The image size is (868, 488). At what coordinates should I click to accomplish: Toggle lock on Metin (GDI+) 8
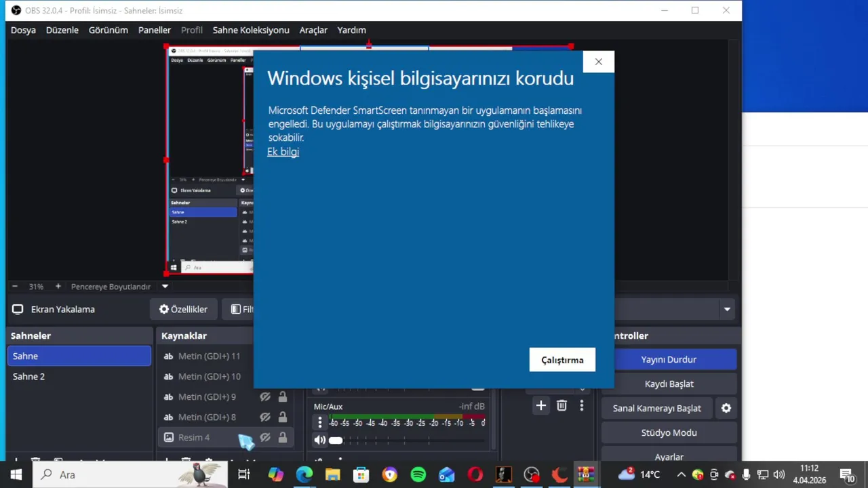tap(283, 417)
